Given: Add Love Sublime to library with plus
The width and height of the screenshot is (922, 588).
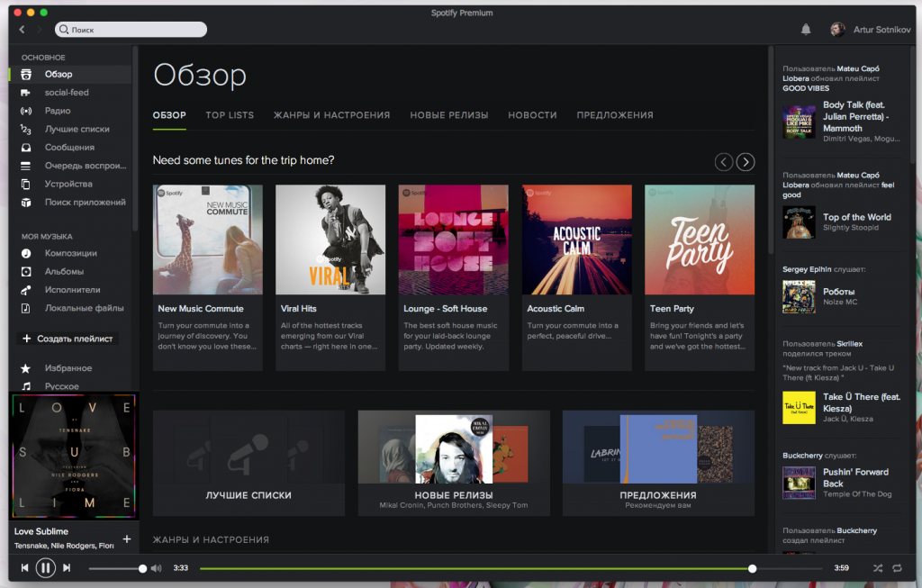Looking at the screenshot, I should [x=127, y=539].
